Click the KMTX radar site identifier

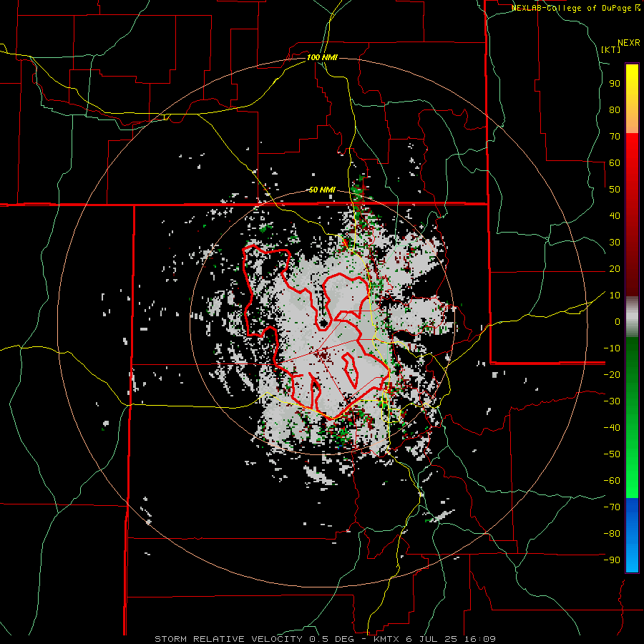tap(388, 639)
